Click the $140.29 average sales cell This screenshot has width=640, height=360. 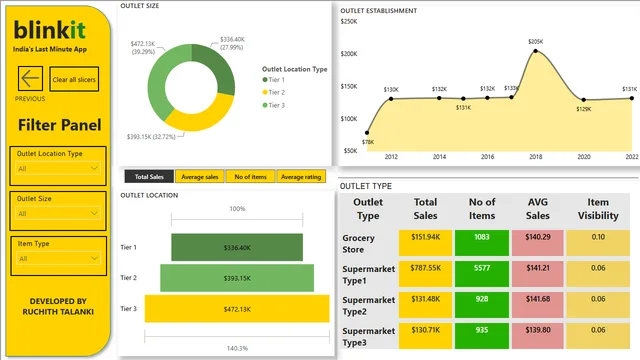coord(538,243)
